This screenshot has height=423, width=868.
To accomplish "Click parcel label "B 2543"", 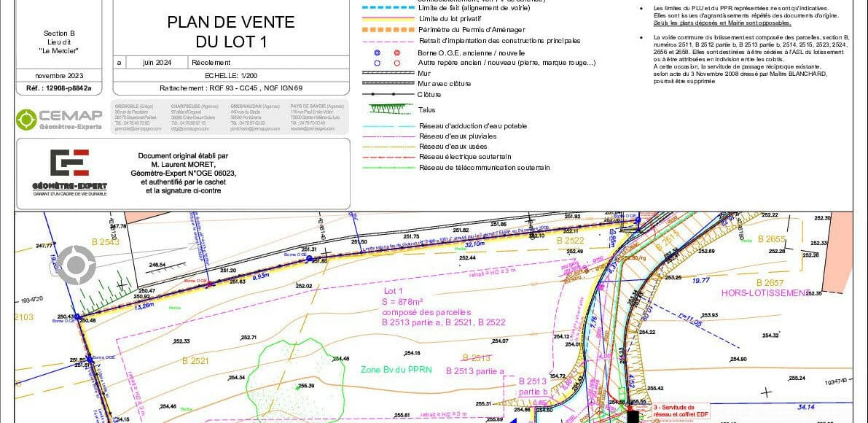I will (x=106, y=242).
